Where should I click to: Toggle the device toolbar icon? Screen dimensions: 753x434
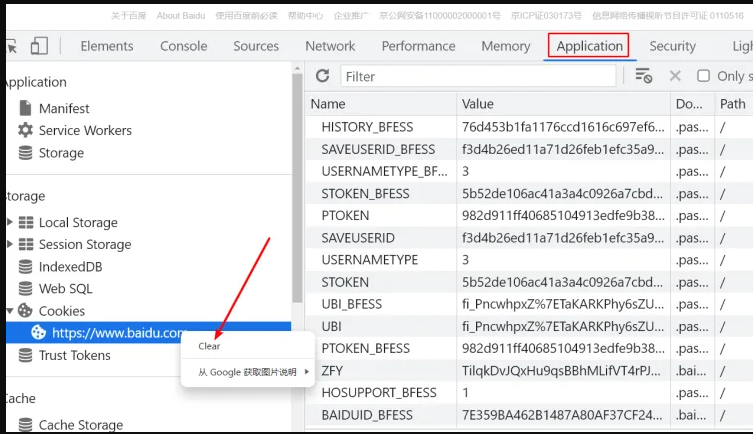pos(39,46)
